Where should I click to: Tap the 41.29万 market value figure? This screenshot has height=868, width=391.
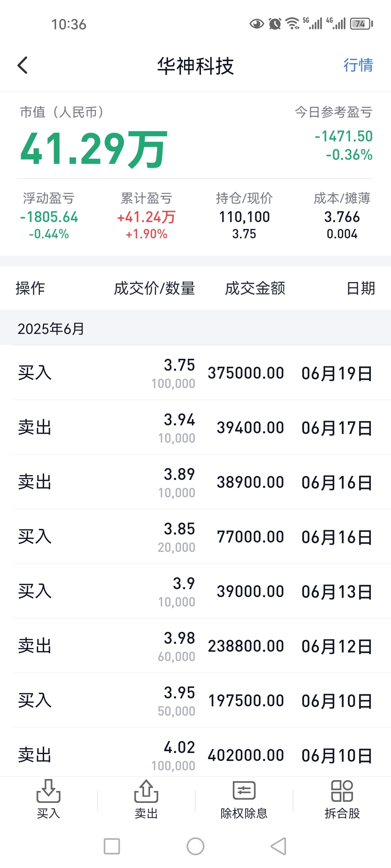(x=94, y=149)
